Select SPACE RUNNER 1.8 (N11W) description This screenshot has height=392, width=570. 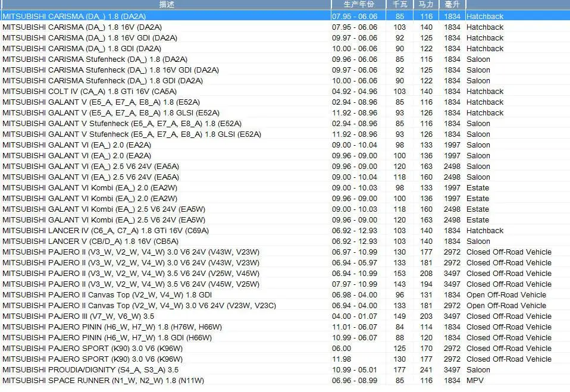[x=104, y=381]
